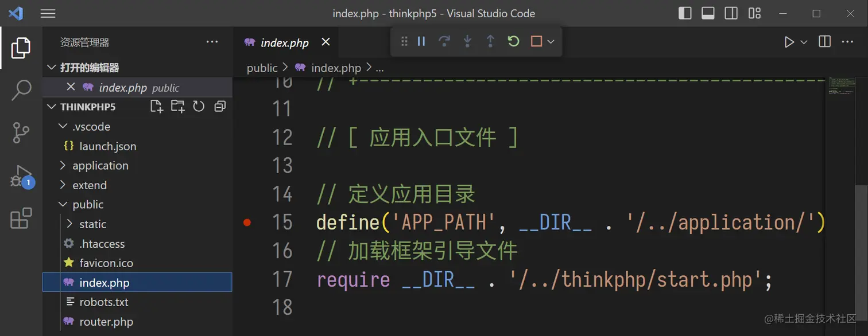Create a new file in THINKPHP5
The image size is (868, 336).
156,106
